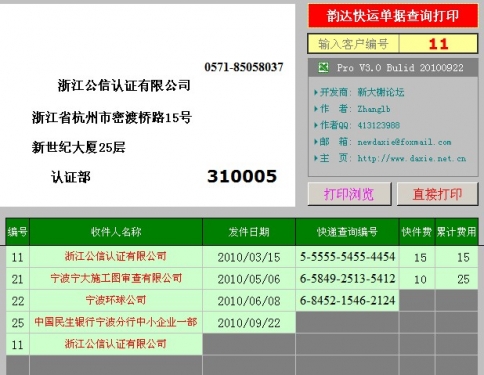484x375 pixels.
Task: Click the 快递查询编号 column header
Action: (347, 232)
